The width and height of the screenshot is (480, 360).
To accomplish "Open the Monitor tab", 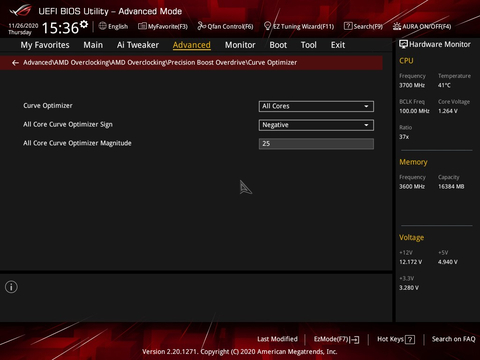I will [240, 45].
